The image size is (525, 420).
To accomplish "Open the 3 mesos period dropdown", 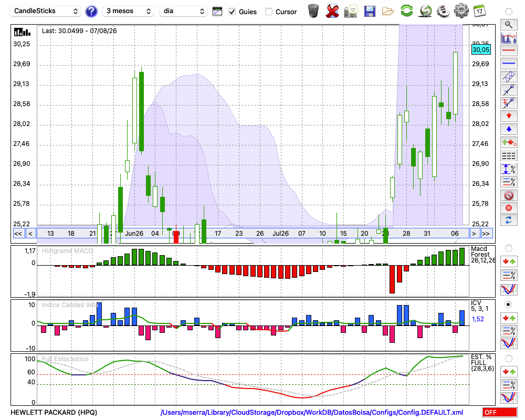I will [128, 11].
